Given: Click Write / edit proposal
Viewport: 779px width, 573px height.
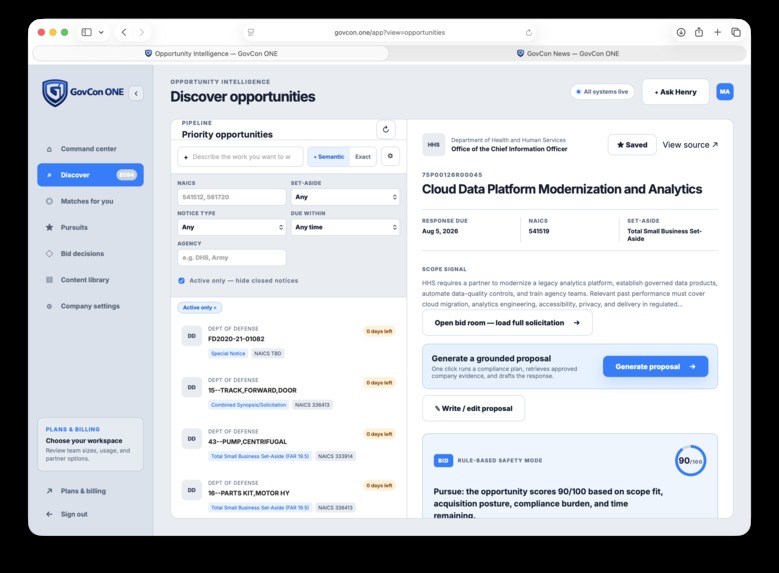Looking at the screenshot, I should pos(473,409).
